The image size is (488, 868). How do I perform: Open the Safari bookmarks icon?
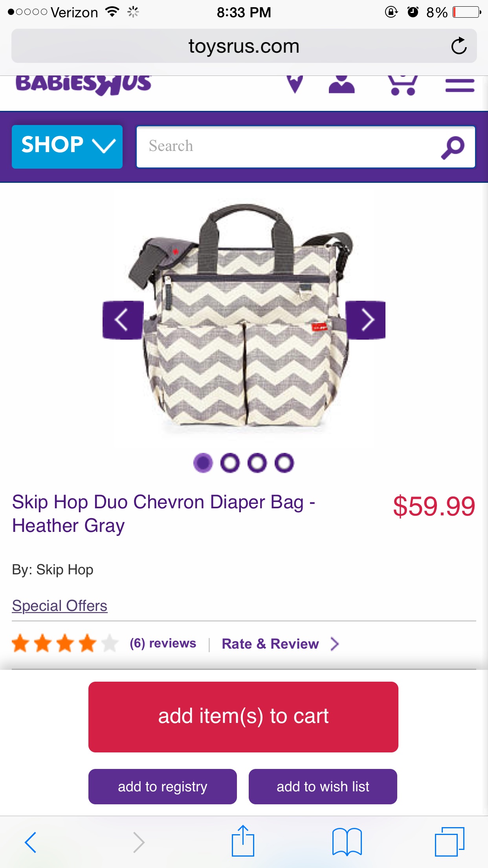tap(347, 842)
